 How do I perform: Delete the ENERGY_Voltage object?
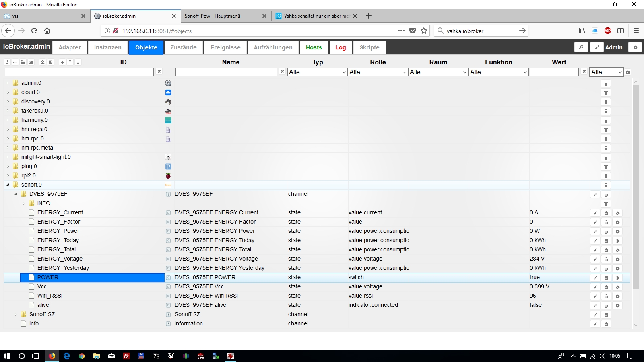click(606, 259)
